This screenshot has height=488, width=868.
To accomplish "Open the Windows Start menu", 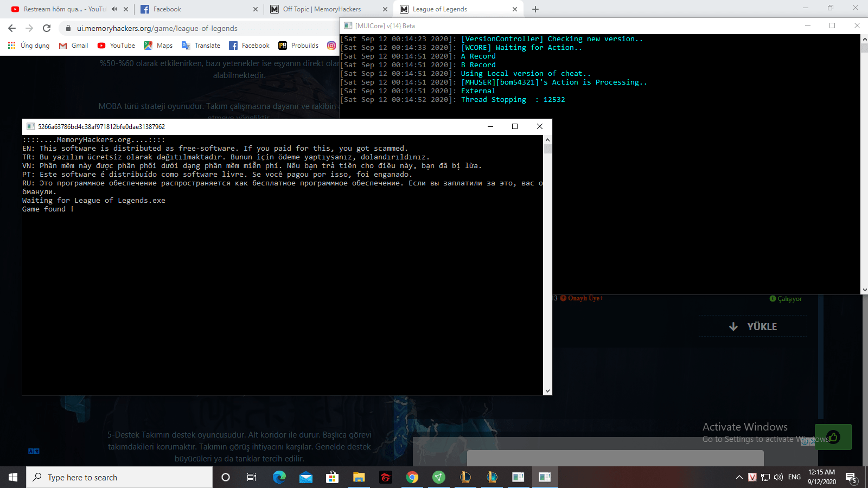I will [13, 477].
